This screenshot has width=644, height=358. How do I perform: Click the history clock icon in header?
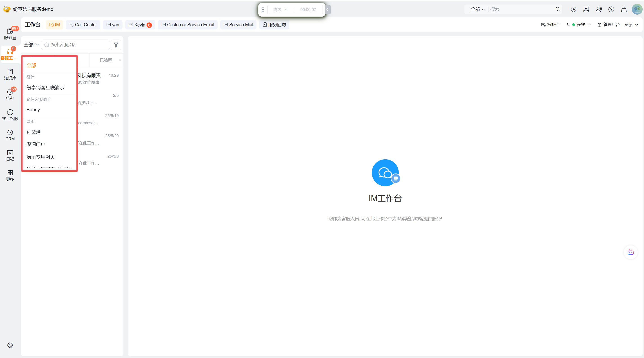click(x=573, y=9)
